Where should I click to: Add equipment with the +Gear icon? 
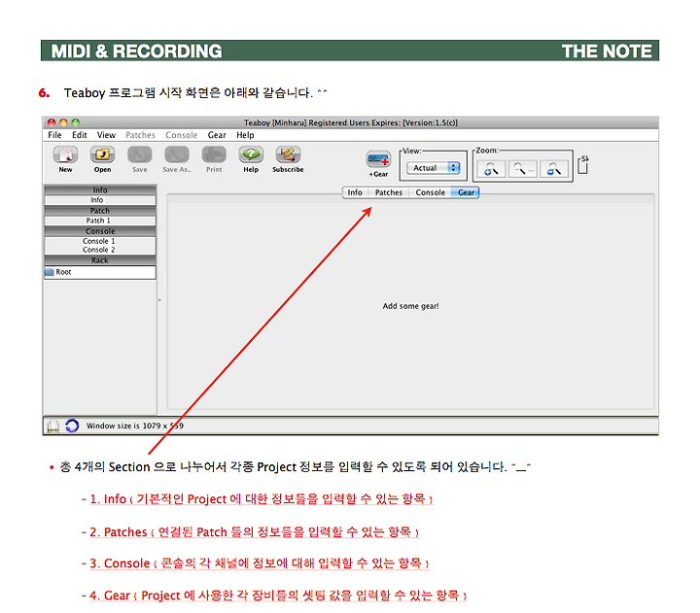click(x=378, y=158)
